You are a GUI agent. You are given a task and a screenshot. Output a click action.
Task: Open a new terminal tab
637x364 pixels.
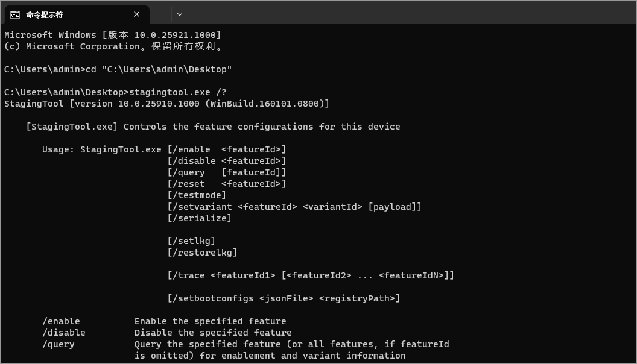162,14
